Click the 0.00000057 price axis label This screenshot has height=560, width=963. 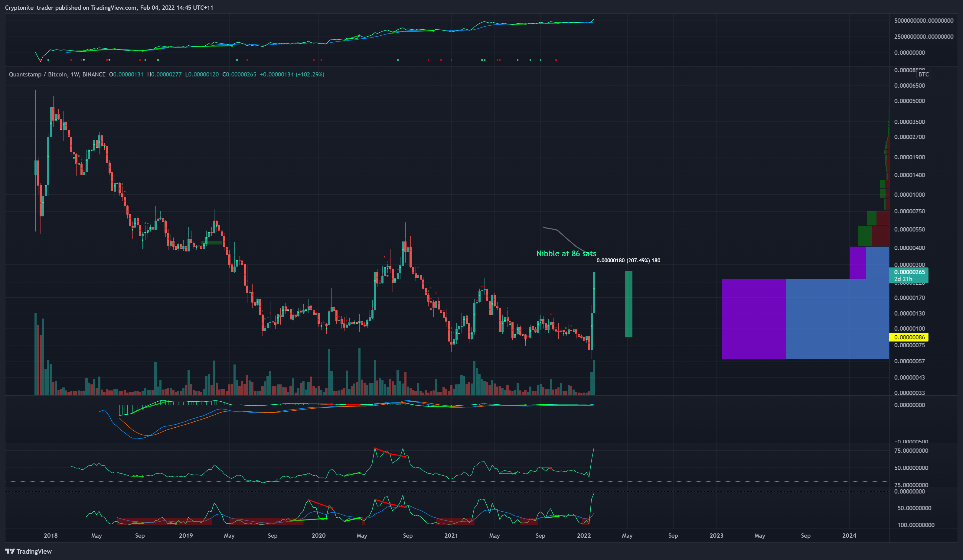coord(909,361)
